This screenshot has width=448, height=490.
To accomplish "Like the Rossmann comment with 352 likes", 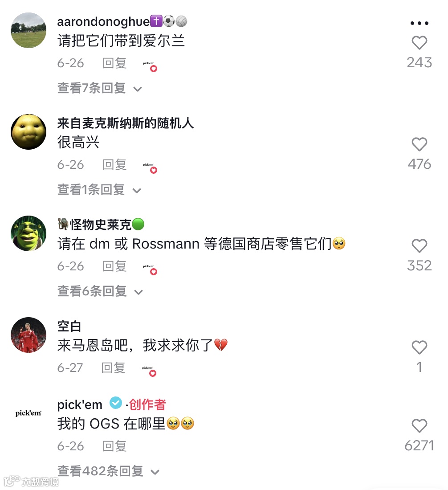I will click(x=419, y=245).
